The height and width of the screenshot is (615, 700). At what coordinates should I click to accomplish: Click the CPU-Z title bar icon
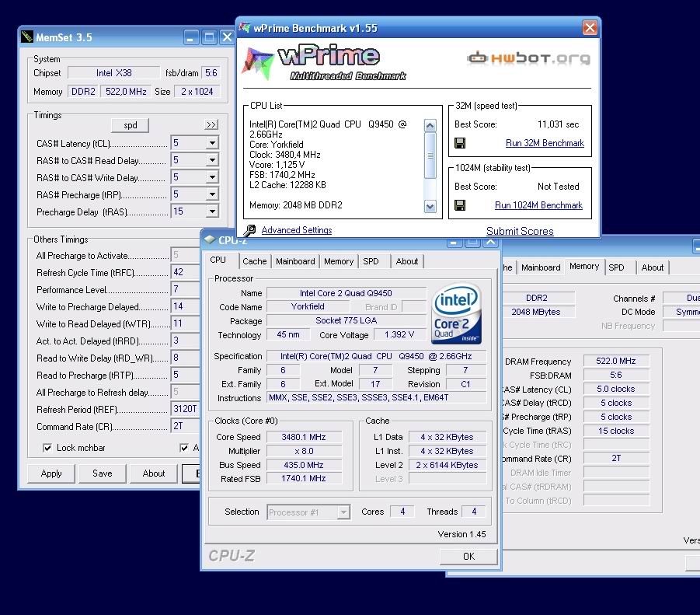point(210,239)
